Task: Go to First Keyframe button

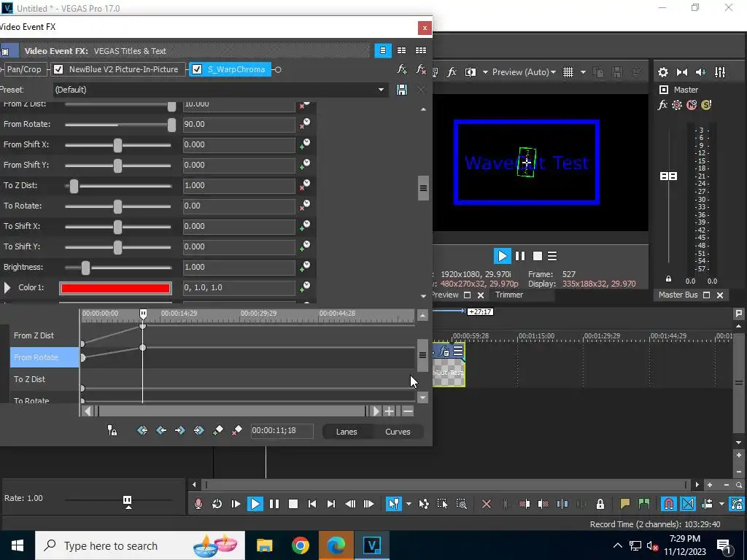Action: point(142,430)
